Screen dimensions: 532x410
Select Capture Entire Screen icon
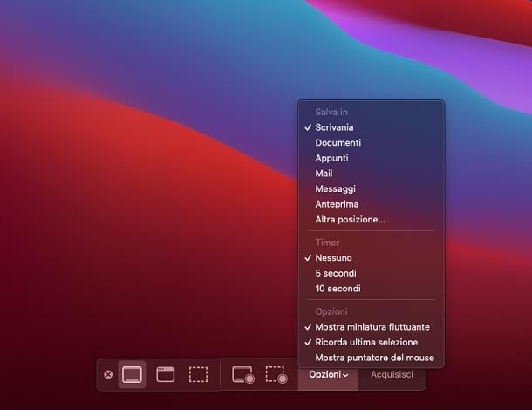(x=132, y=375)
